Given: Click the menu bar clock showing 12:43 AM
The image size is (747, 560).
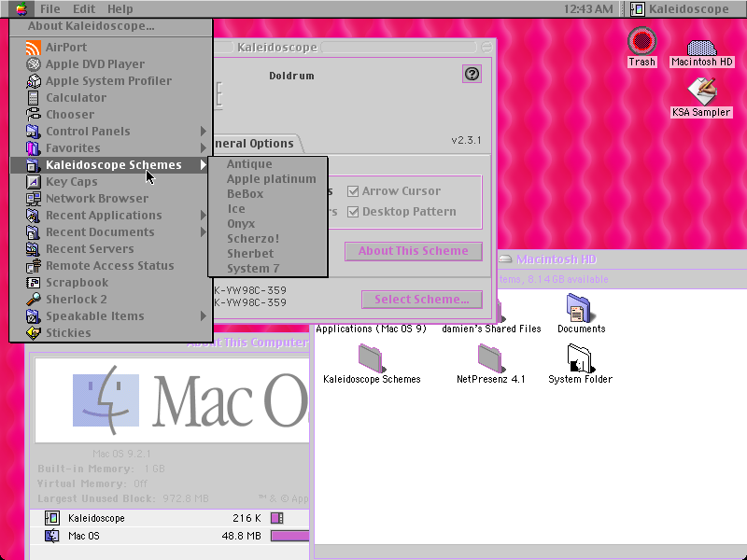Looking at the screenshot, I should [x=588, y=8].
